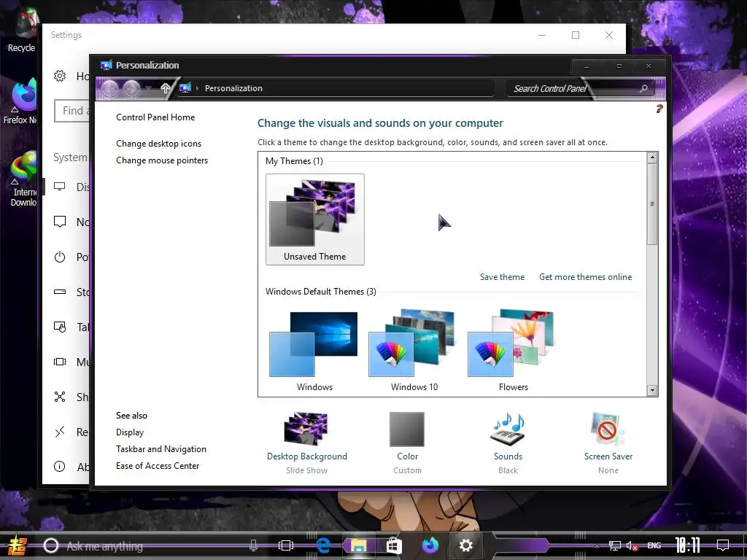Screen dimensions: 747x560
Task: Show hidden tray icons chevron
Action: (597, 545)
